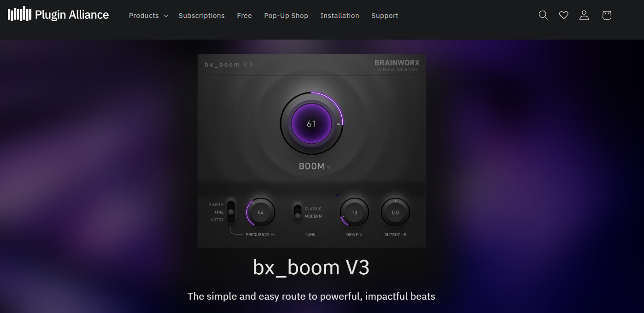Open the Installation link
The height and width of the screenshot is (313, 644).
(x=340, y=16)
